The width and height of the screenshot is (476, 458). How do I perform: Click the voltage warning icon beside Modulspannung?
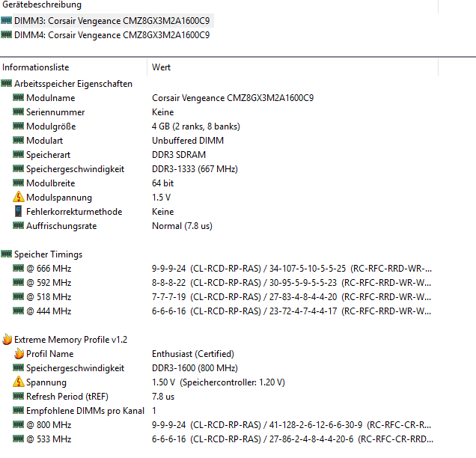(19, 197)
